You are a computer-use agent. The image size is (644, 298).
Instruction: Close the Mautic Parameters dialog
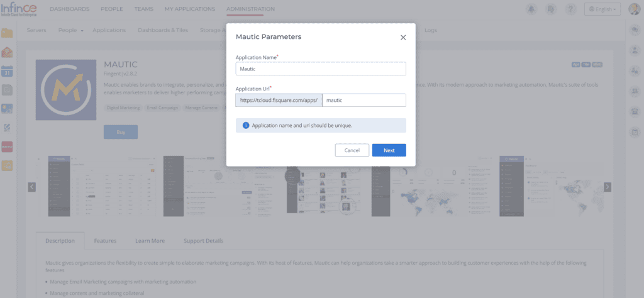click(403, 37)
